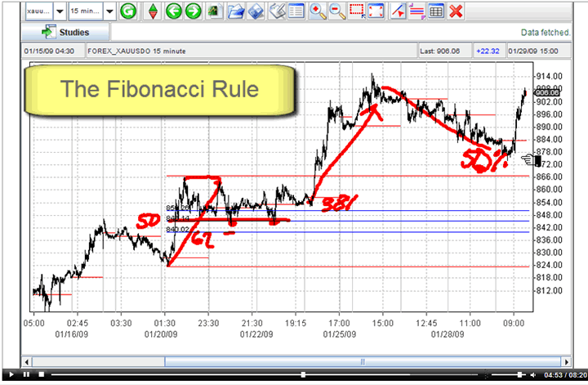Click the '01/29/09 15:00' end date
Image resolution: width=588 pixels, height=385 pixels.
click(x=532, y=51)
